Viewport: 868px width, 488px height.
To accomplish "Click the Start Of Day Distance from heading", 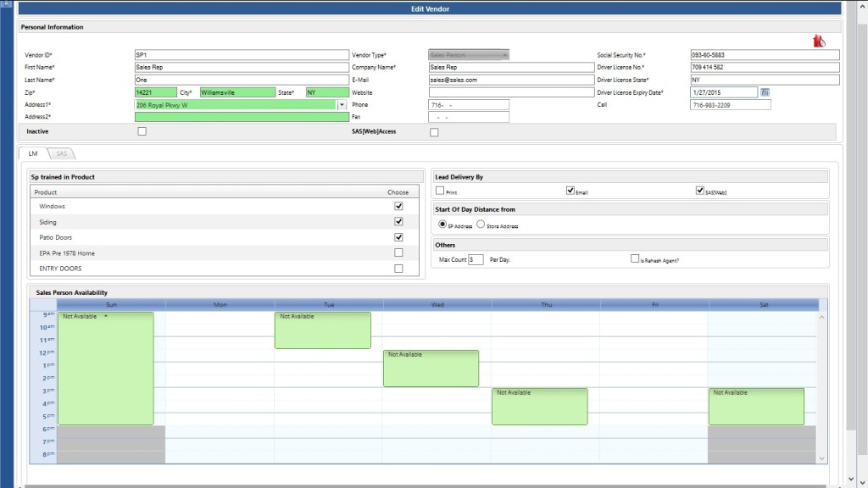I will click(x=475, y=209).
